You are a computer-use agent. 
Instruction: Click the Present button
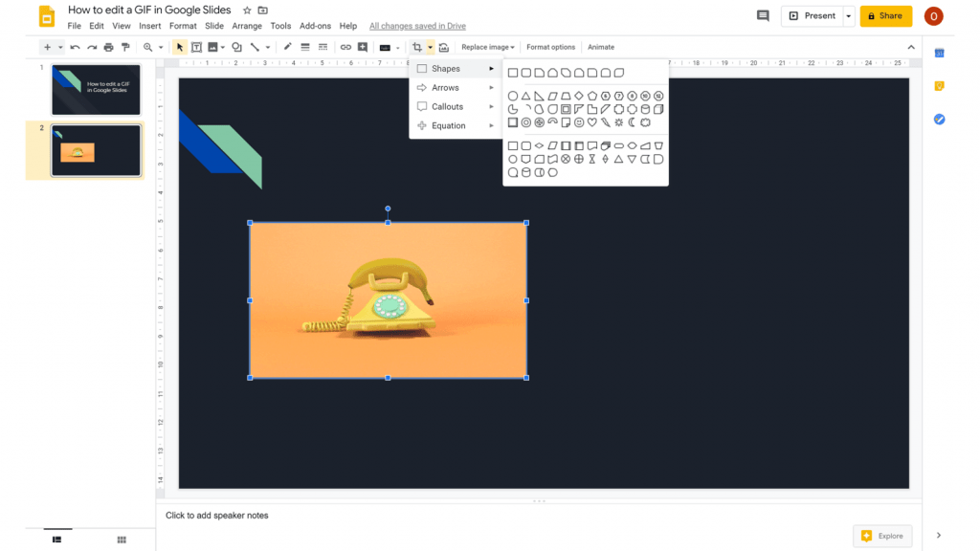813,16
